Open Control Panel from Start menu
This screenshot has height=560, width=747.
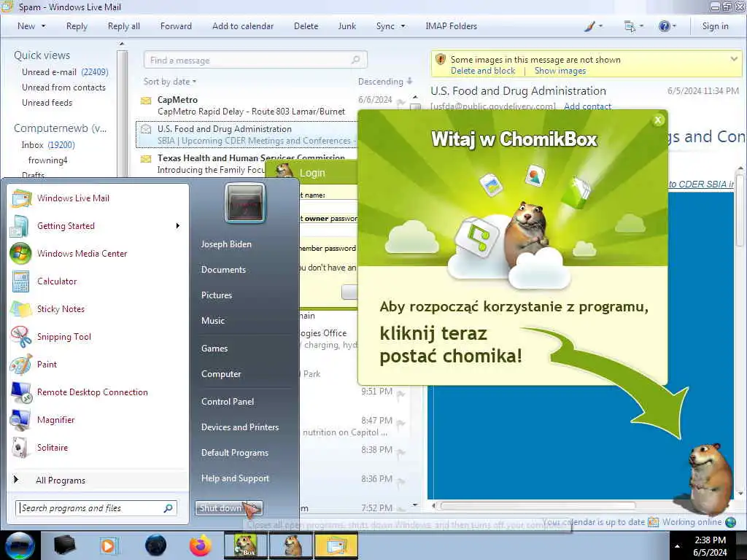[228, 402]
